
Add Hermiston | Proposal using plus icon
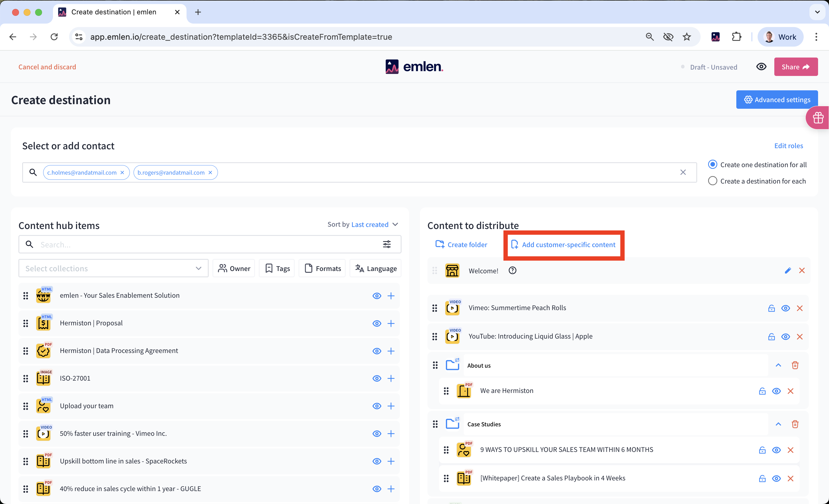(391, 323)
